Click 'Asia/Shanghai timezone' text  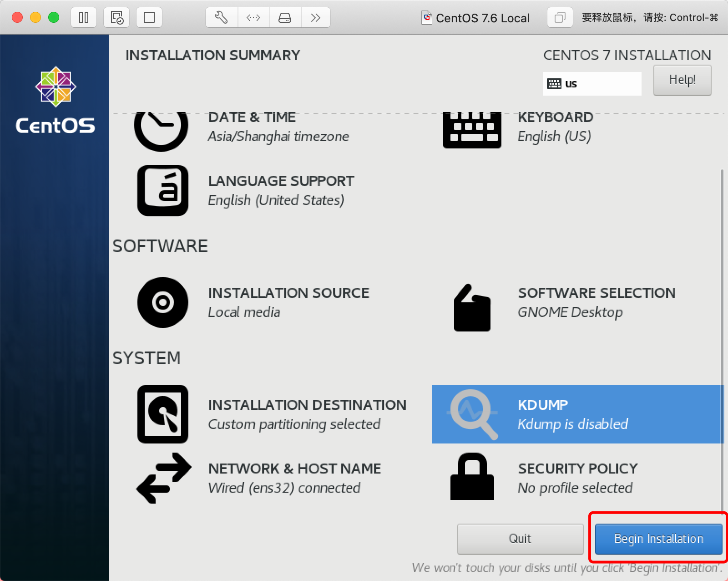tap(278, 137)
